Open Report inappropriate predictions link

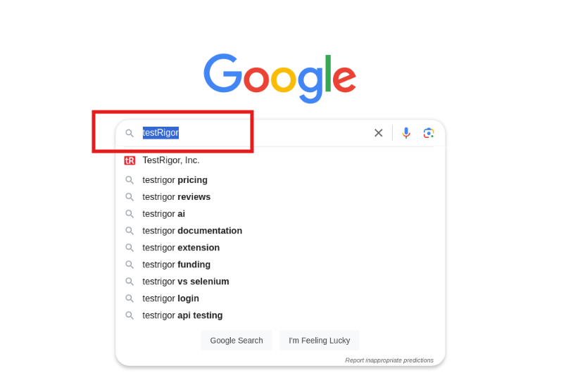click(389, 360)
